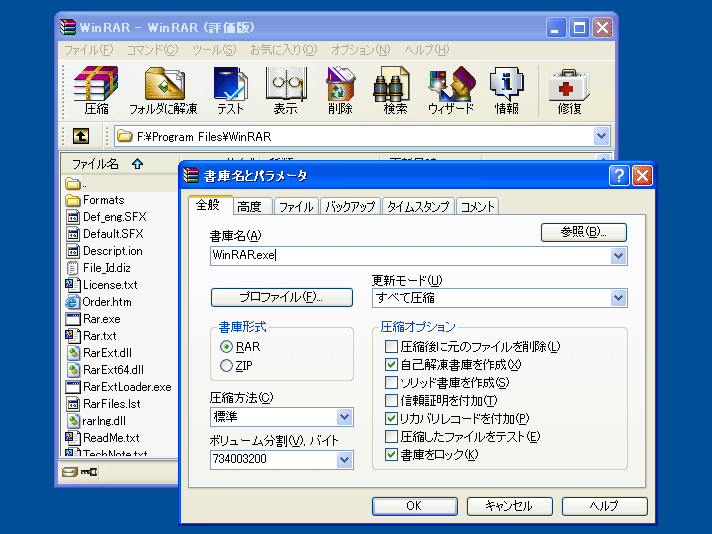Image resolution: width=712 pixels, height=534 pixels.
Task: Click the テスト (Test) toolbar icon
Action: tap(230, 84)
